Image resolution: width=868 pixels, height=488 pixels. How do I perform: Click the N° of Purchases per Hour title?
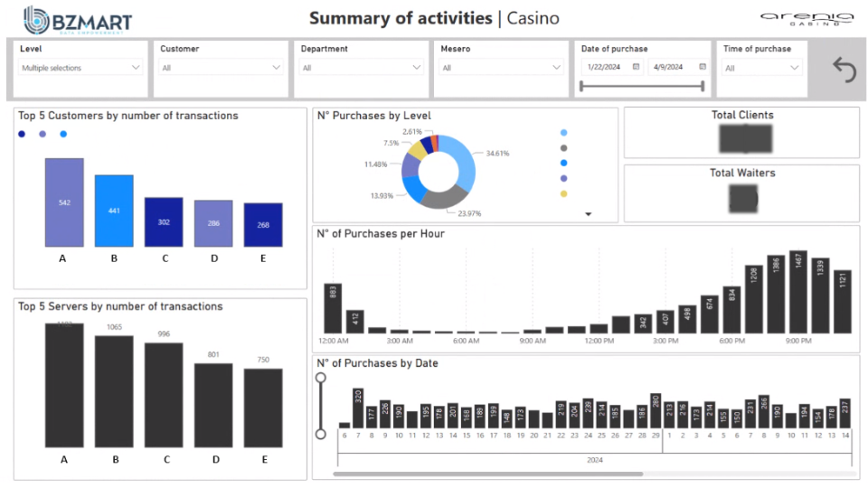coord(381,233)
